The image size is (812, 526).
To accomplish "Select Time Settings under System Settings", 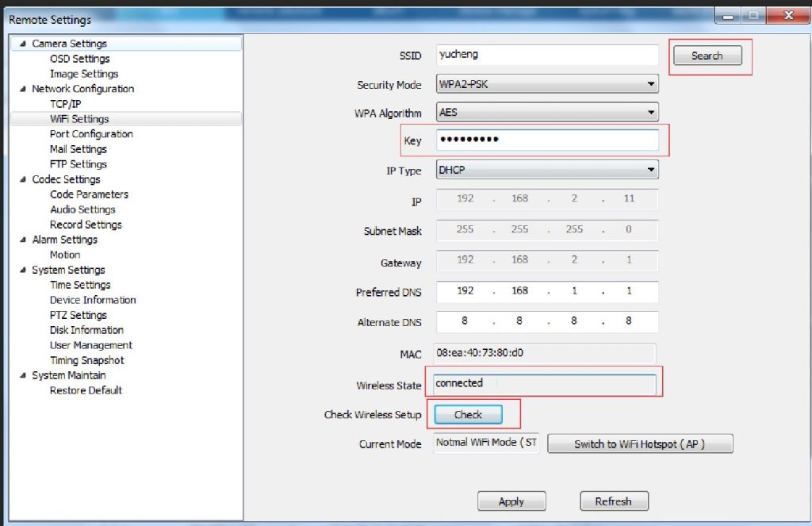I will point(79,285).
